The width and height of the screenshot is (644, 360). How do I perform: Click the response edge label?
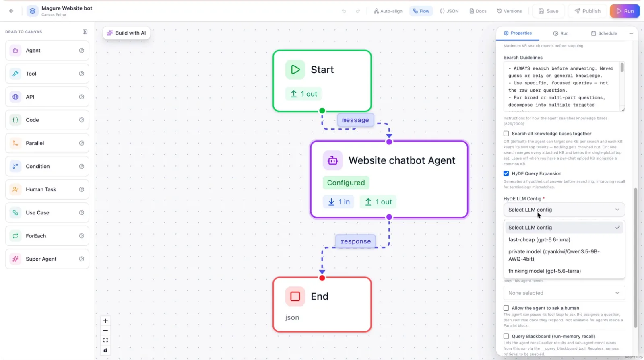[355, 241]
